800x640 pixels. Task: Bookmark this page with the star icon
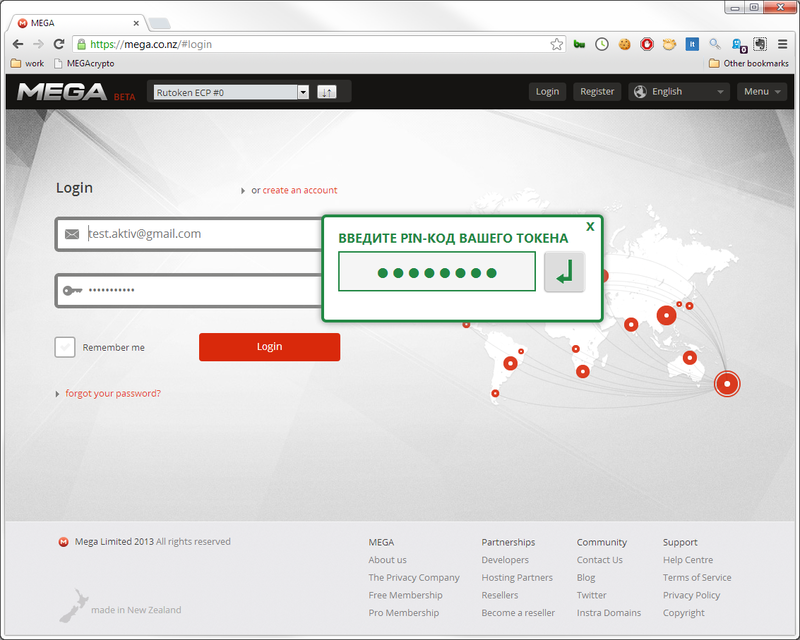click(557, 44)
